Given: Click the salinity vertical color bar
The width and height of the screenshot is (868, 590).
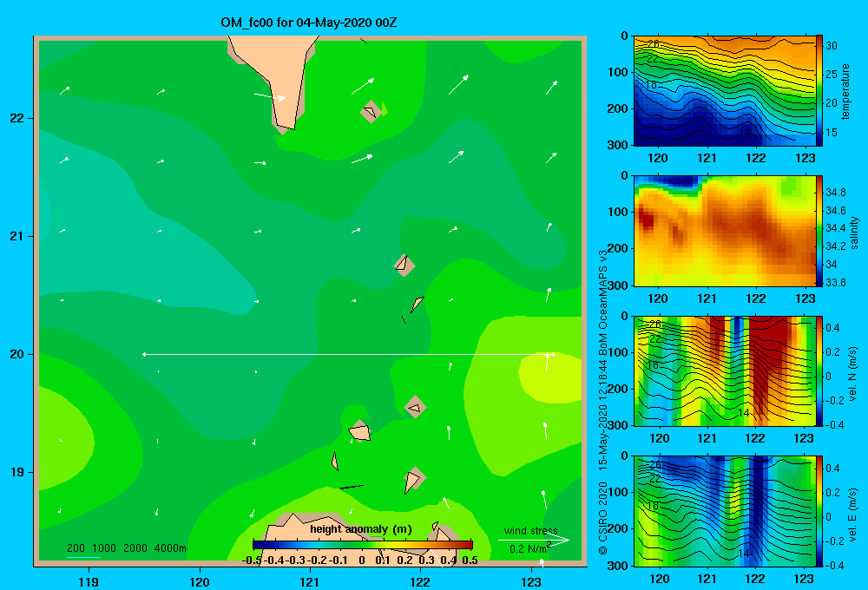Looking at the screenshot, I should click(x=819, y=231).
